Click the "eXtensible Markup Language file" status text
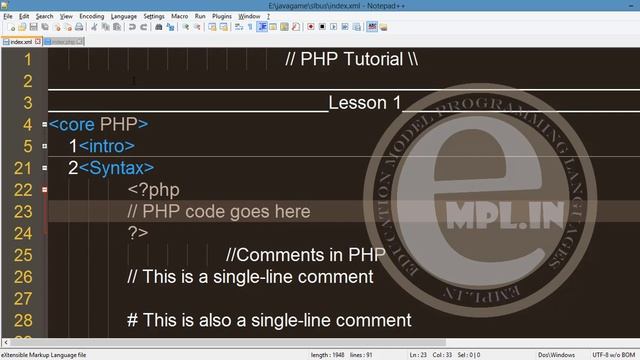 (44, 355)
